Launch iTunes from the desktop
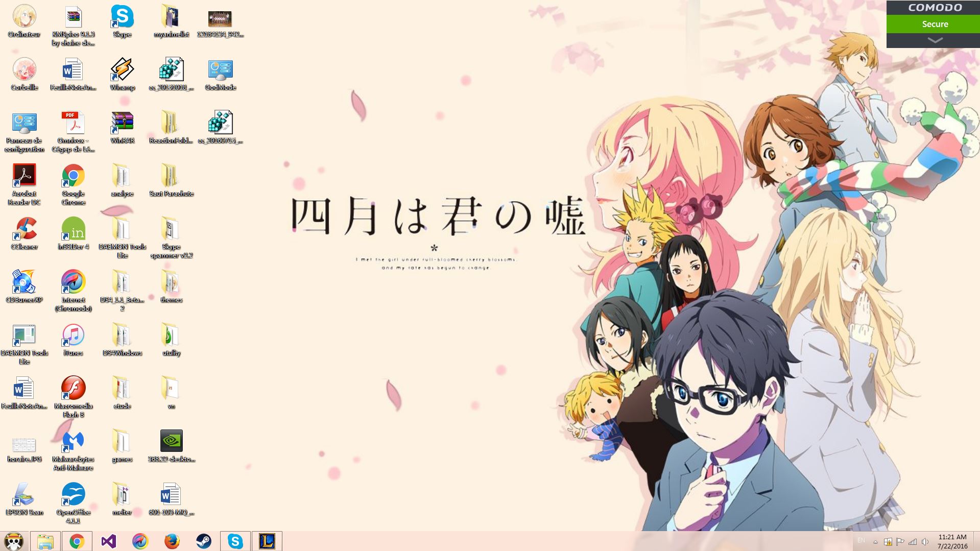The width and height of the screenshot is (980, 551). pos(73,340)
